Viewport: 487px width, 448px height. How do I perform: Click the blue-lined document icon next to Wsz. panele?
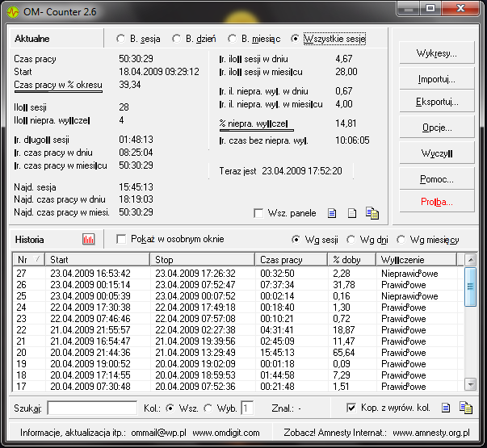(x=331, y=213)
